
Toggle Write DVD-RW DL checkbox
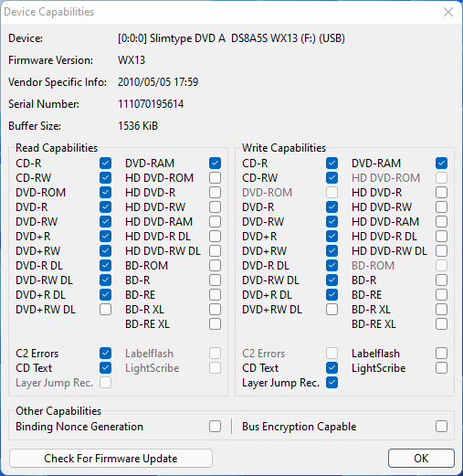coord(331,280)
